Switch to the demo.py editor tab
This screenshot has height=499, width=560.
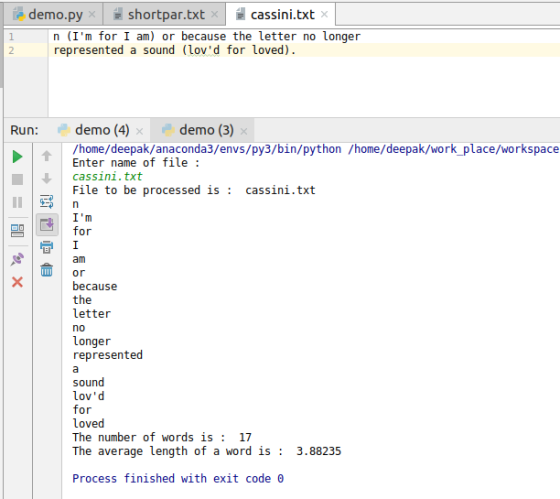pyautogui.click(x=54, y=15)
